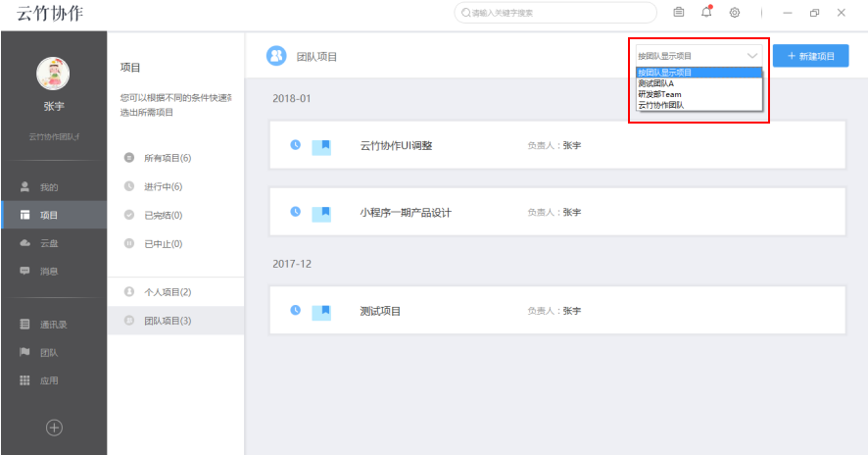868x455 pixels.
Task: Expand the 按团队显示项目 dropdown arrow
Action: 751,56
